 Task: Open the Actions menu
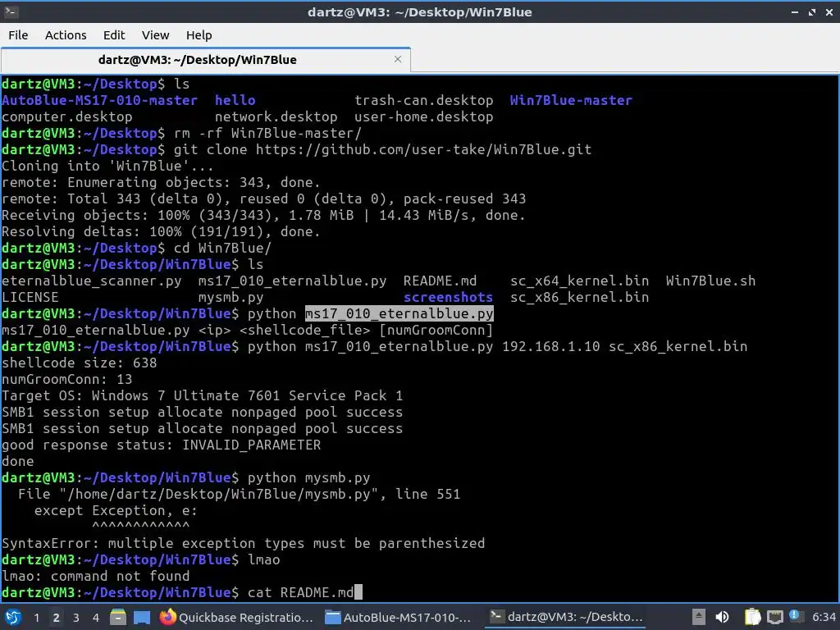pos(66,34)
